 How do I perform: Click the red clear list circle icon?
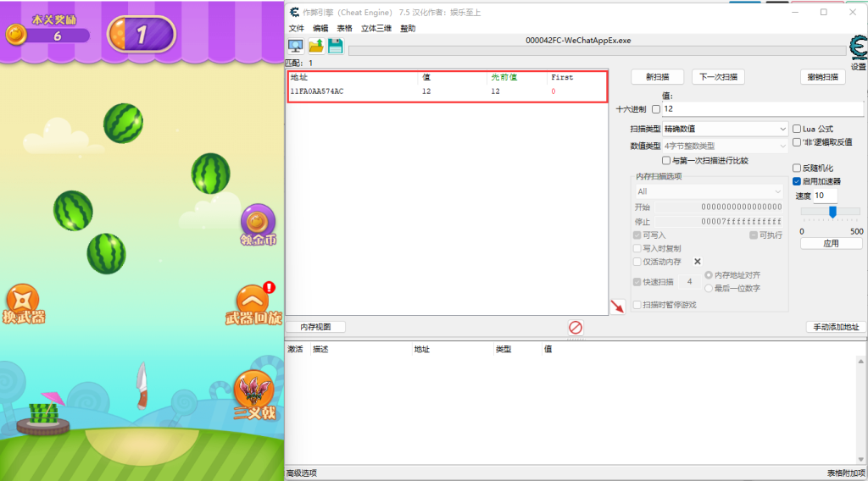point(576,328)
